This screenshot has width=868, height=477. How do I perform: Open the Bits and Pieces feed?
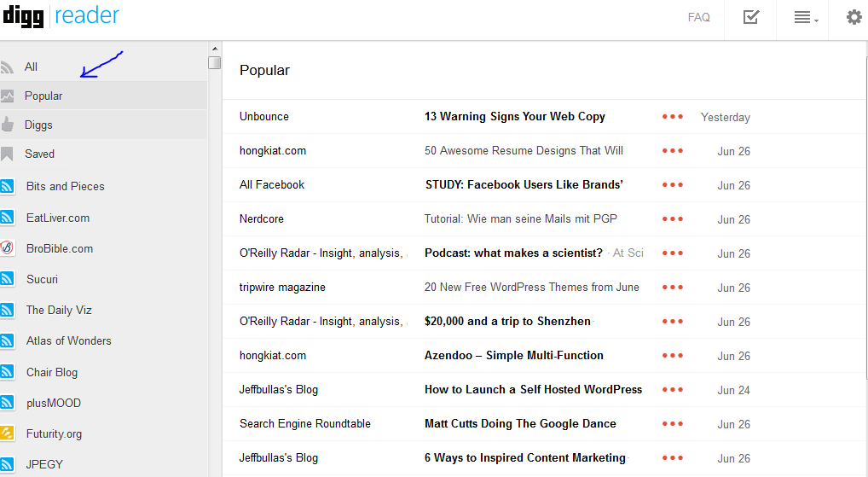coord(66,186)
